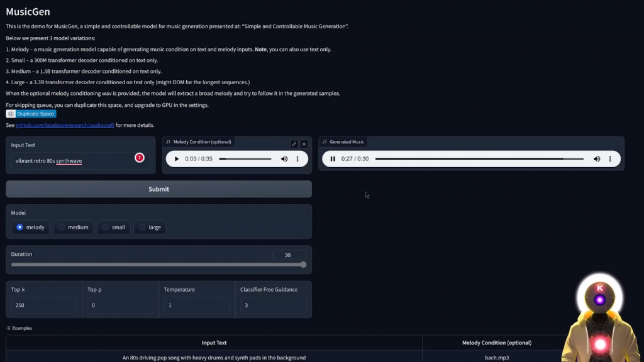644x362 pixels.
Task: Click the Input Text column header
Action: (214, 343)
